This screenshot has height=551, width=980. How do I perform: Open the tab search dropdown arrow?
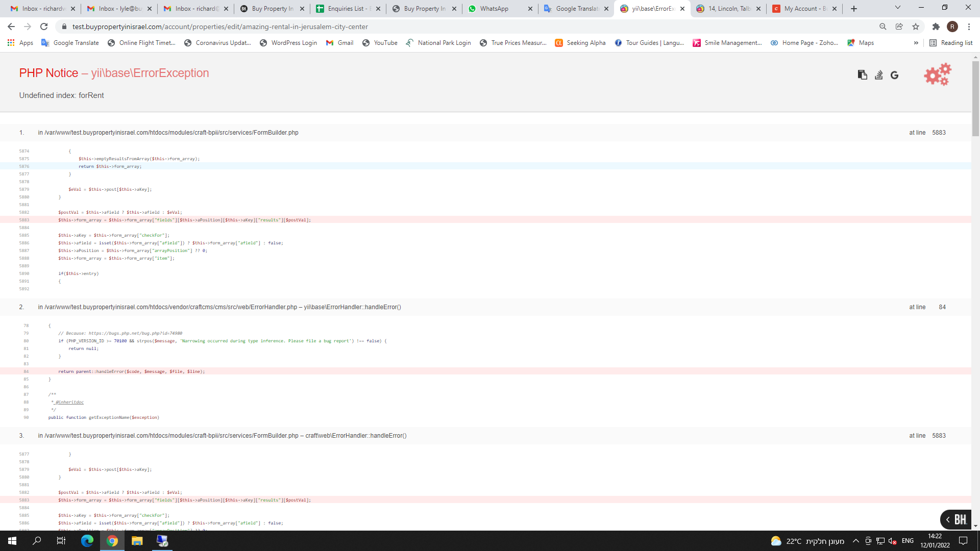[897, 8]
